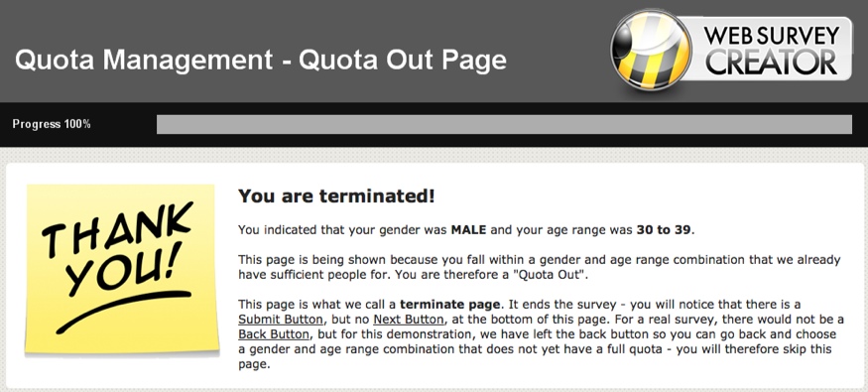Viewport: 868px width, 392px height.
Task: Open the underlined Back Button link
Action: 274,335
